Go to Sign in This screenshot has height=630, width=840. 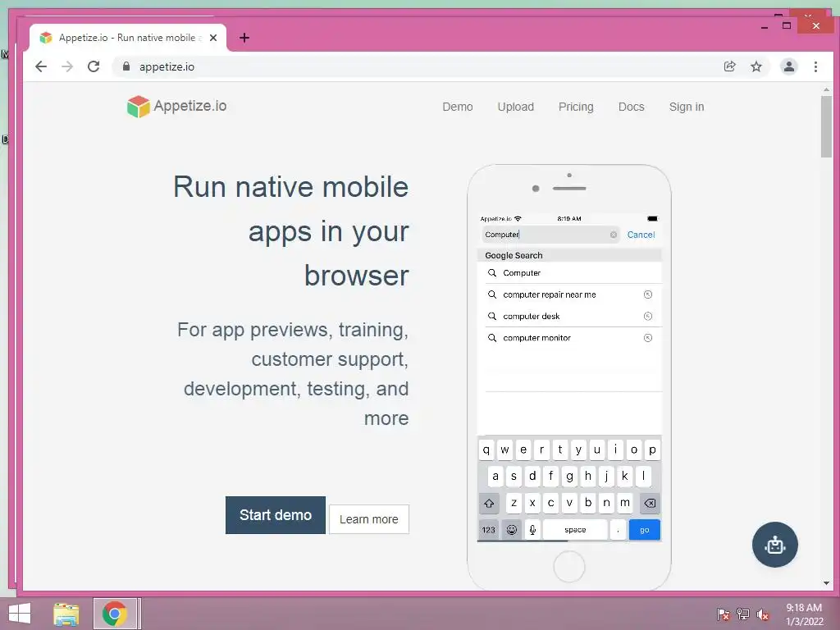pyautogui.click(x=687, y=107)
